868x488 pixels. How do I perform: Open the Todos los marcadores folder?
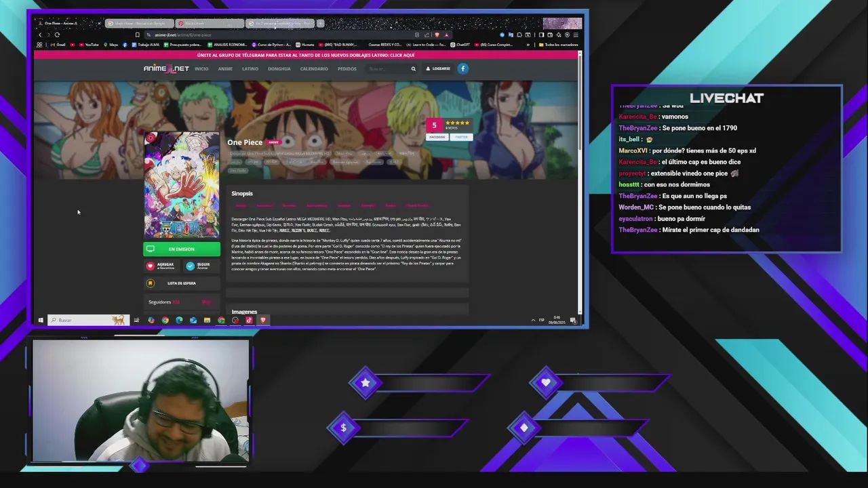[x=558, y=45]
